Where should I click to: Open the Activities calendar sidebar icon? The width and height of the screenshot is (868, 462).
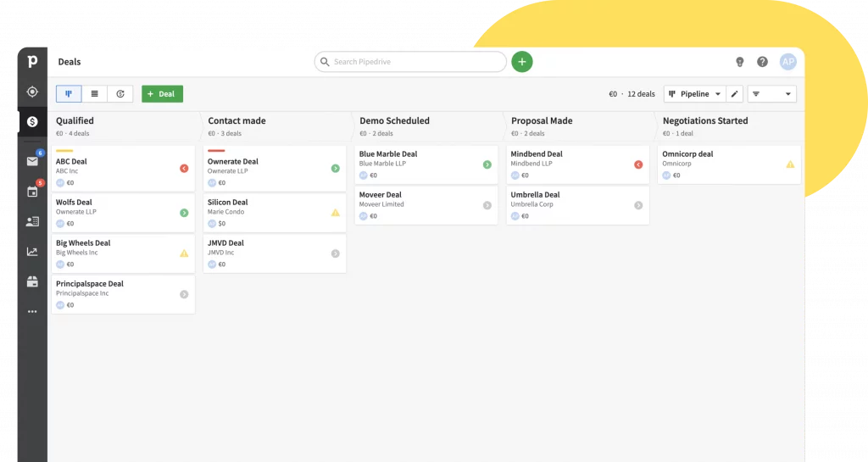click(x=32, y=192)
